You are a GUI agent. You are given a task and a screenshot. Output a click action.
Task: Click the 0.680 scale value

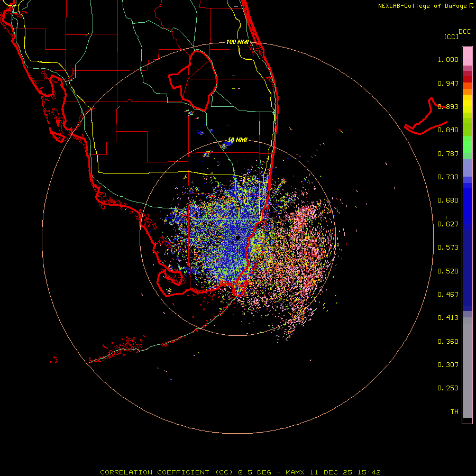click(448, 200)
